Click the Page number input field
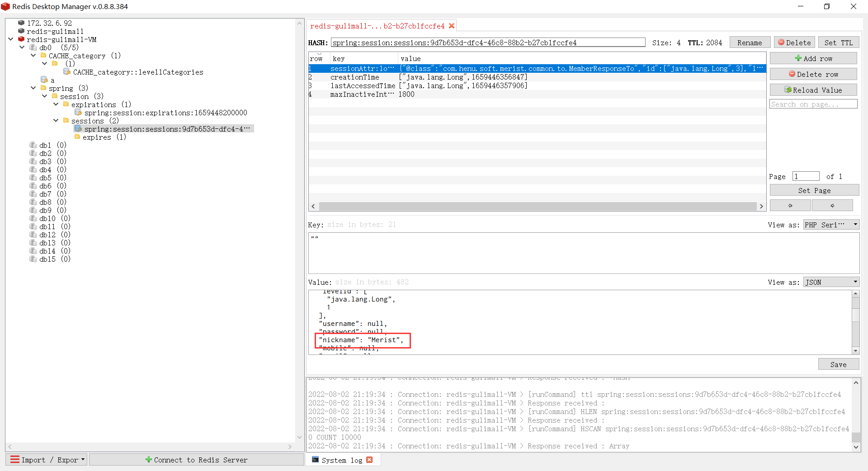The height and width of the screenshot is (471, 868). coord(806,176)
